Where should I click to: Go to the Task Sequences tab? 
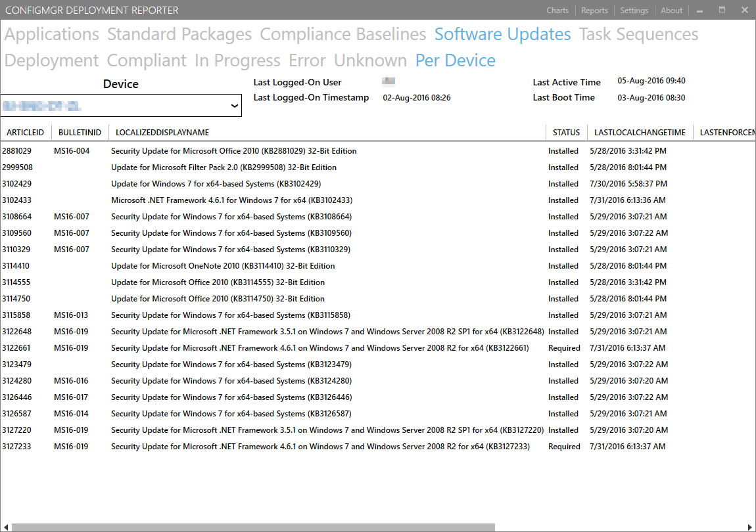pyautogui.click(x=638, y=34)
